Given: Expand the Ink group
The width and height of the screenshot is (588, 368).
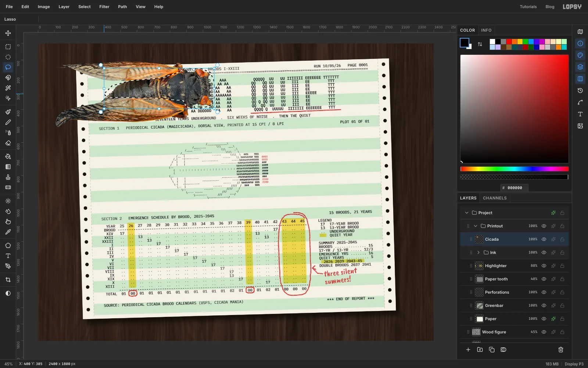Looking at the screenshot, I should coord(478,252).
